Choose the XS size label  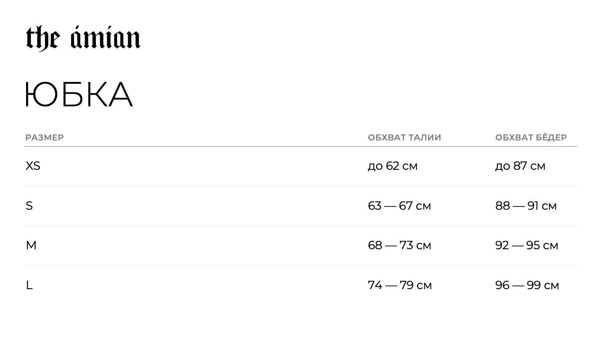coord(33,166)
